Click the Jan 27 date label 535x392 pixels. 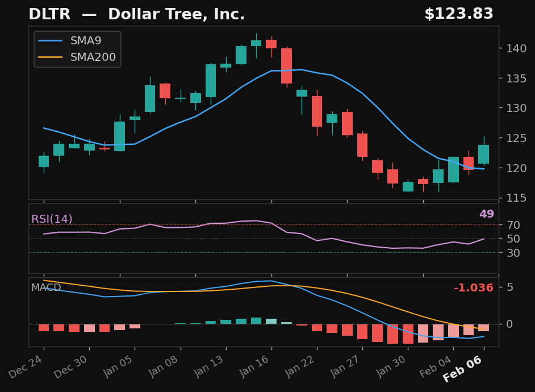point(345,367)
